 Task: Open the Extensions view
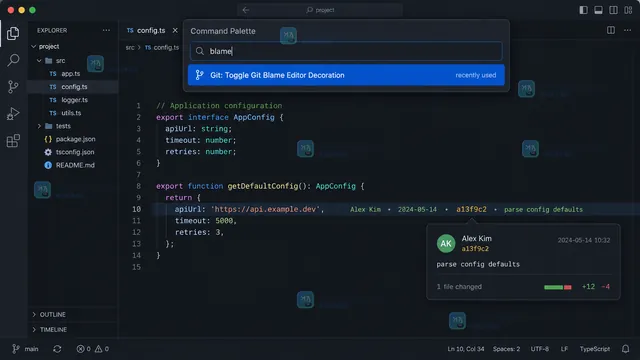(x=13, y=140)
